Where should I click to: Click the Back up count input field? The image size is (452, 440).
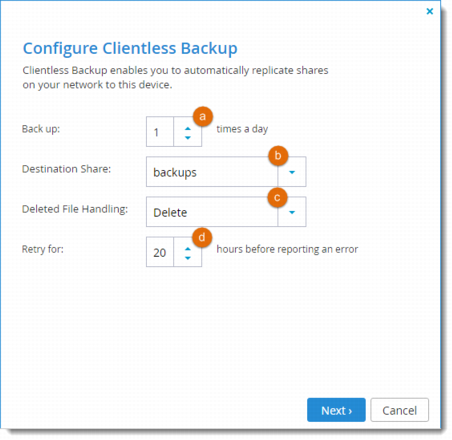[x=160, y=132]
